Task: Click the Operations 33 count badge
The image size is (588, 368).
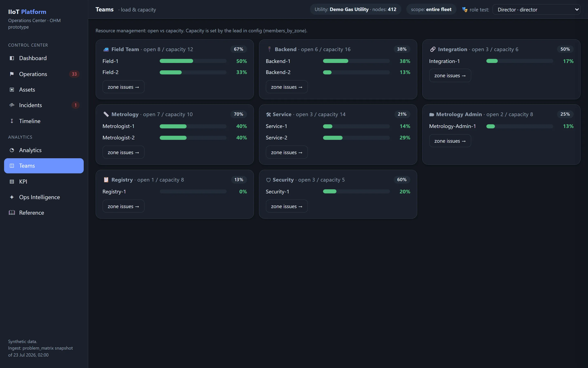Action: coord(74,74)
